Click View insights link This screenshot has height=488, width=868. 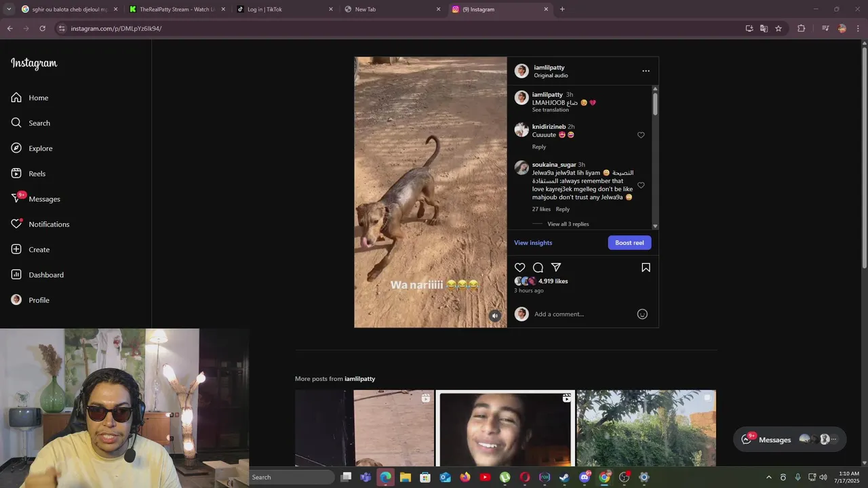pos(533,243)
